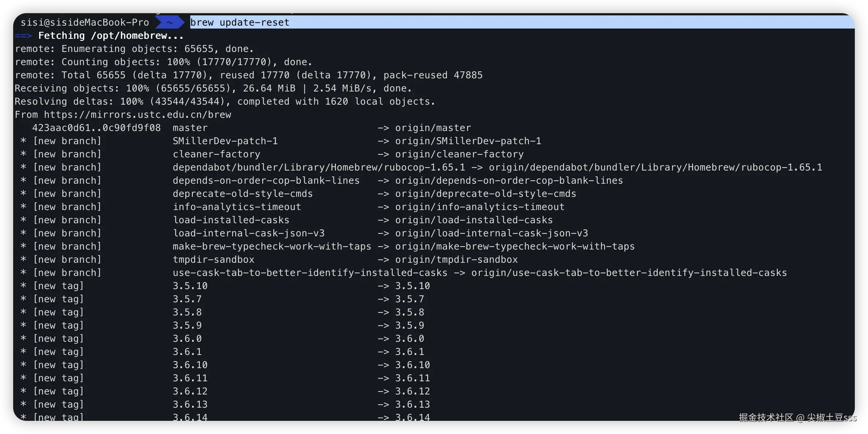Viewport: 868px width, 434px height.
Task: Click the load-internal-cask-json-v3 branch name
Action: [248, 233]
